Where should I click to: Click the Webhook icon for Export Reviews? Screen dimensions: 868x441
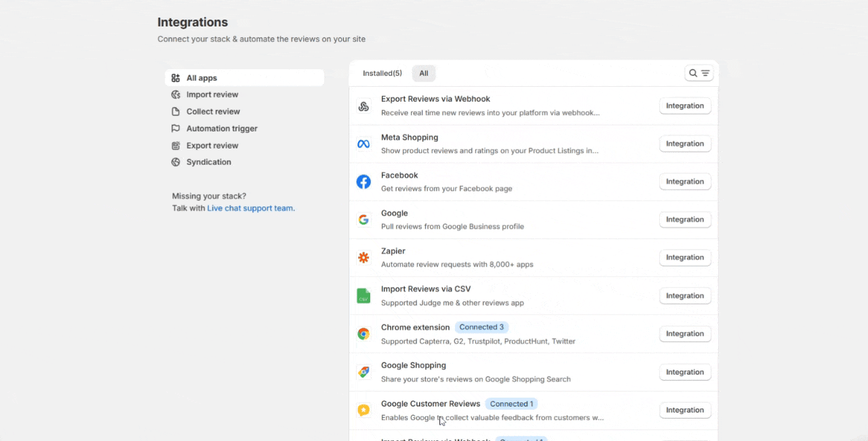tap(363, 106)
